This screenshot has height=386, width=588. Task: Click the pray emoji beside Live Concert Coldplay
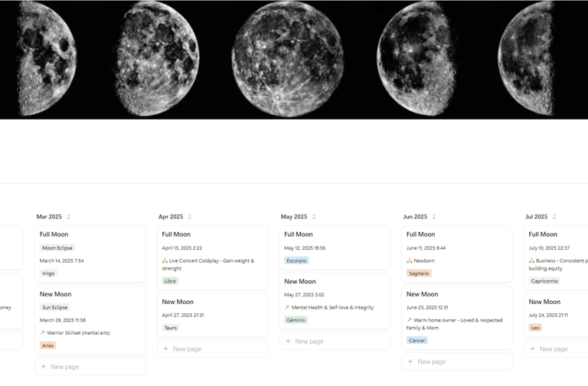pos(165,260)
